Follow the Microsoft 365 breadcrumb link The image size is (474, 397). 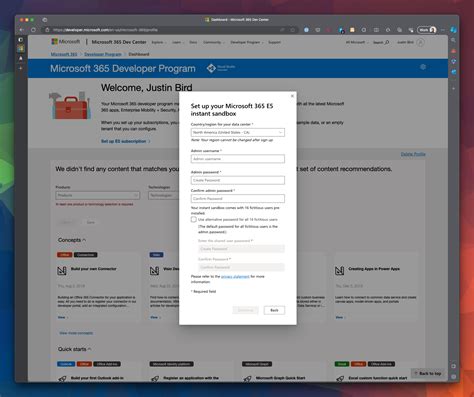coord(64,54)
